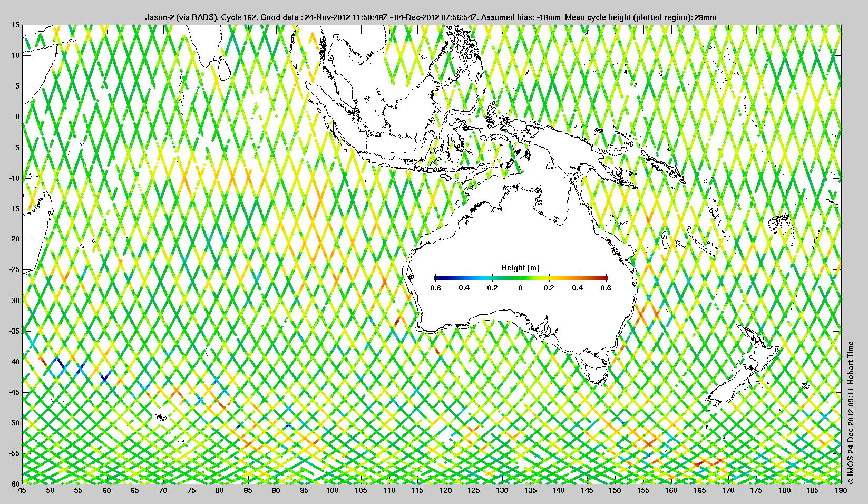Screen dimensions: 868x504
Task: Select the -0.6 colorbar tick label
Action: tap(434, 288)
